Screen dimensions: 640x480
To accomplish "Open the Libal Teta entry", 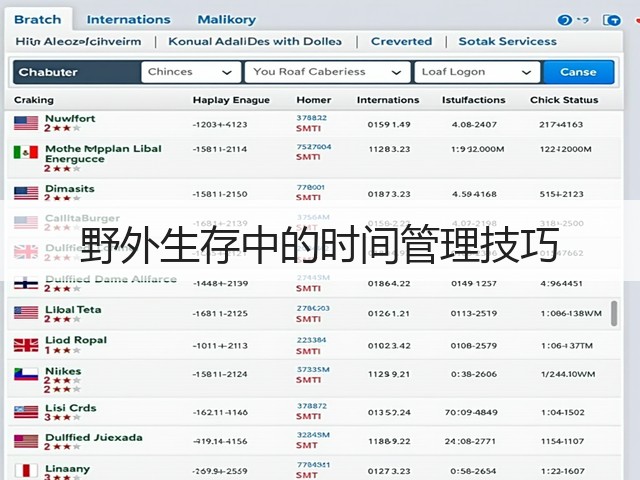I will coord(73,310).
